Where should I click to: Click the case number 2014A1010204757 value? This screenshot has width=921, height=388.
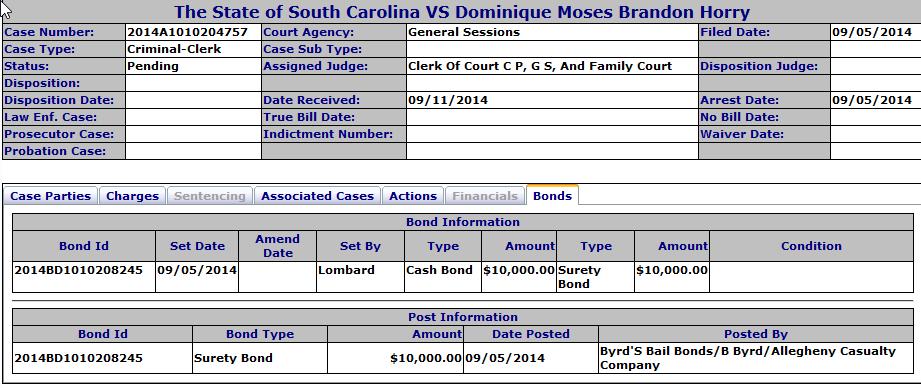point(187,32)
